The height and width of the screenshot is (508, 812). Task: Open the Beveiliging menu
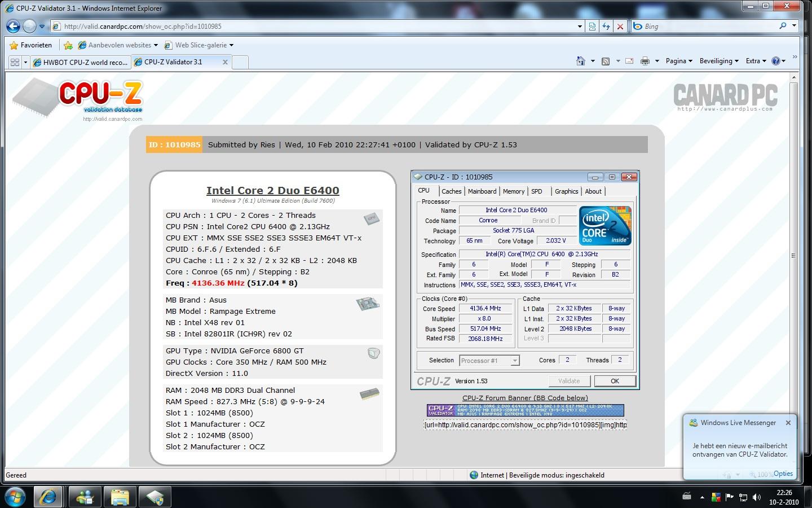(x=719, y=61)
